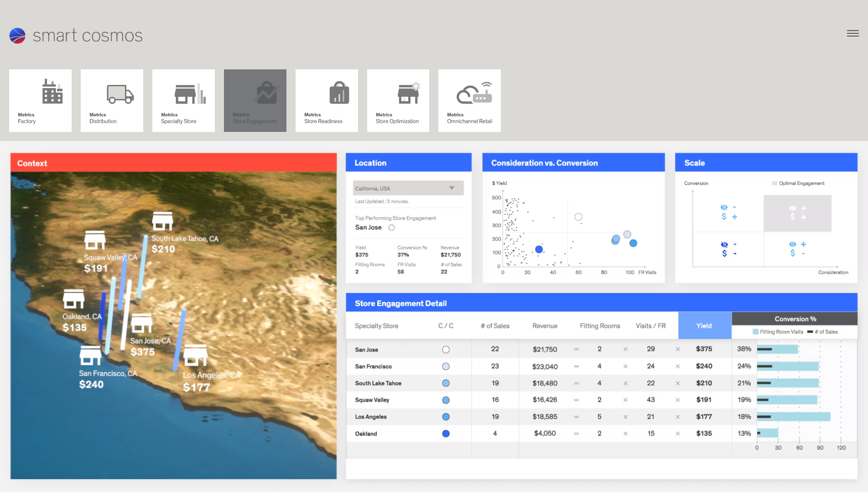This screenshot has height=493, width=868.
Task: Click the Squaw Valley store marker
Action: (x=95, y=241)
